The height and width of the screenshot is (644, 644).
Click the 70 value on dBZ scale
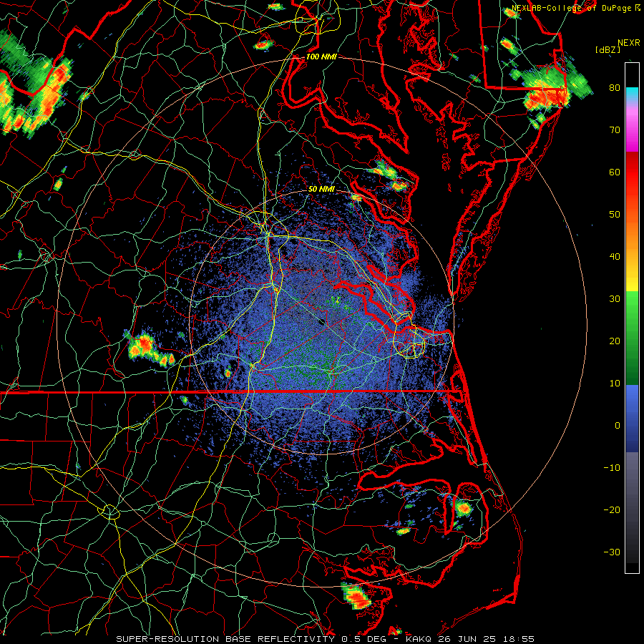click(x=615, y=130)
